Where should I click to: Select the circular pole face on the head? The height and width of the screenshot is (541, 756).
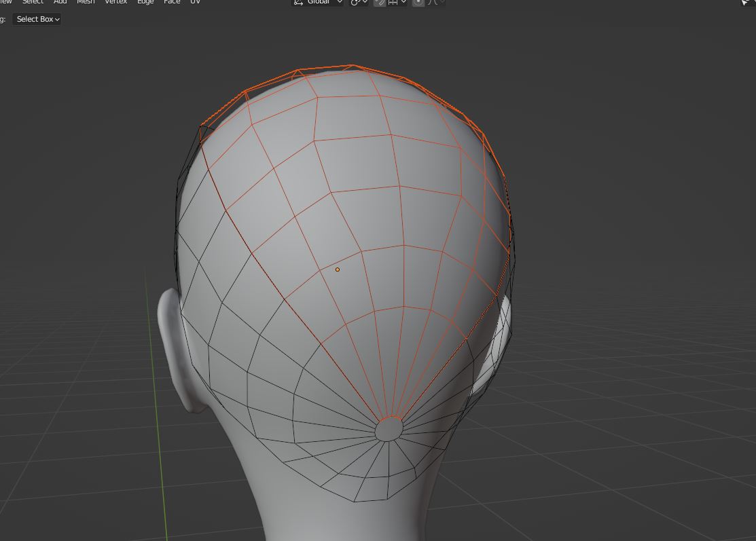[x=389, y=429]
